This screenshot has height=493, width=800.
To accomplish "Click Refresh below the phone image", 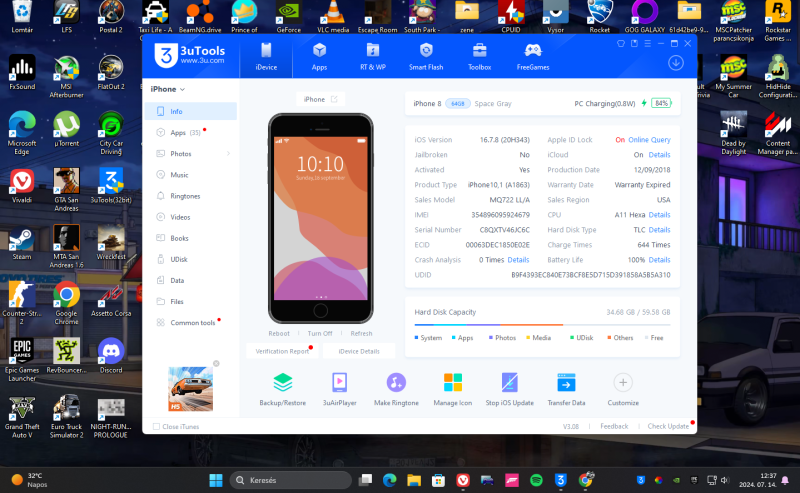I will (361, 333).
